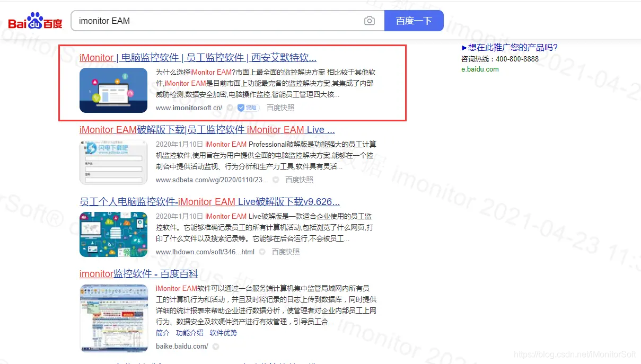Click the Baidu logo
This screenshot has height=364, width=641.
[35, 21]
